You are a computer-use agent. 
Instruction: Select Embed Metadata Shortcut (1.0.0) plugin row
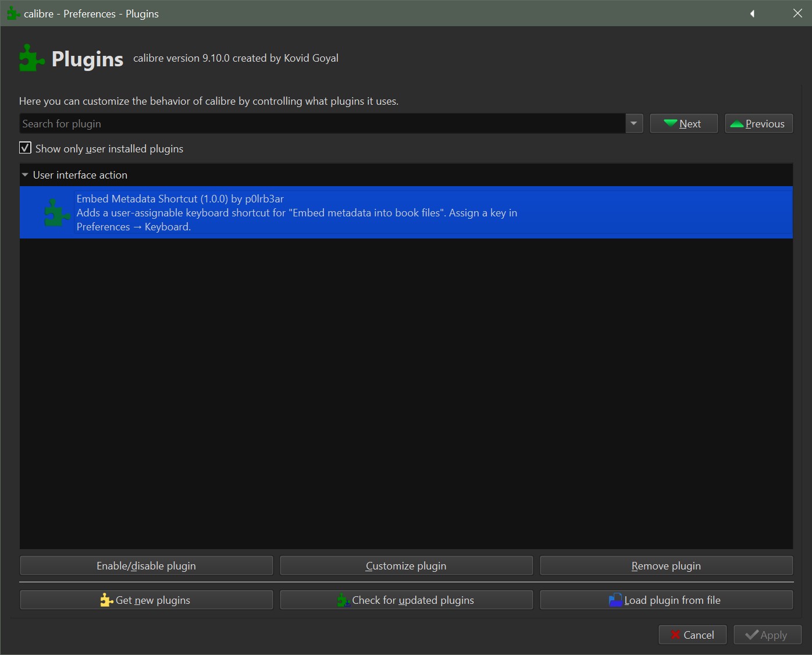coord(406,212)
